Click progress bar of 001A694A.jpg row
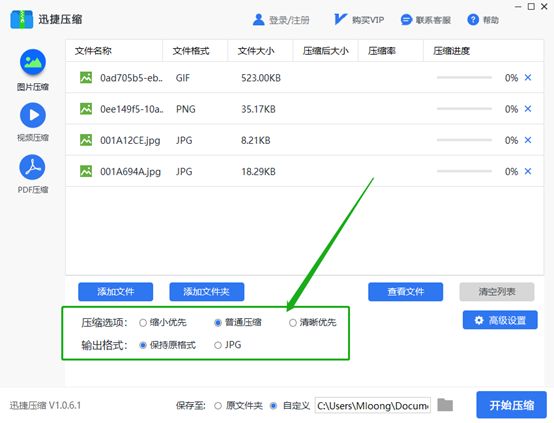This screenshot has width=554, height=423. point(464,171)
